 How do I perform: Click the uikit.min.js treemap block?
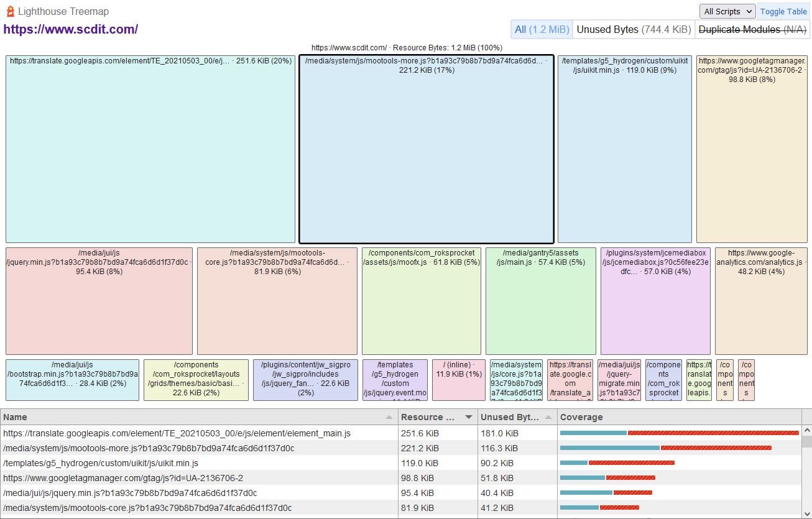(x=624, y=149)
